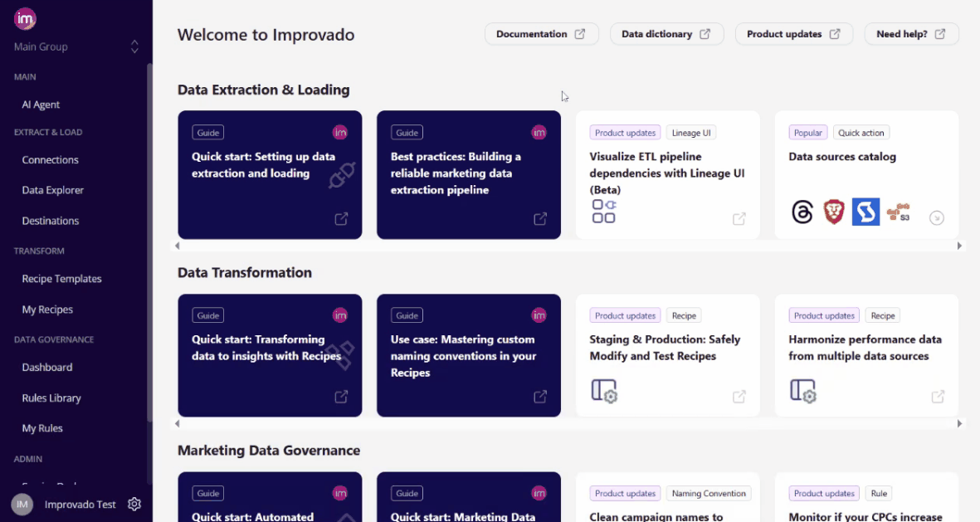The height and width of the screenshot is (522, 980).
Task: Open AI Agent in sidebar
Action: tap(41, 105)
